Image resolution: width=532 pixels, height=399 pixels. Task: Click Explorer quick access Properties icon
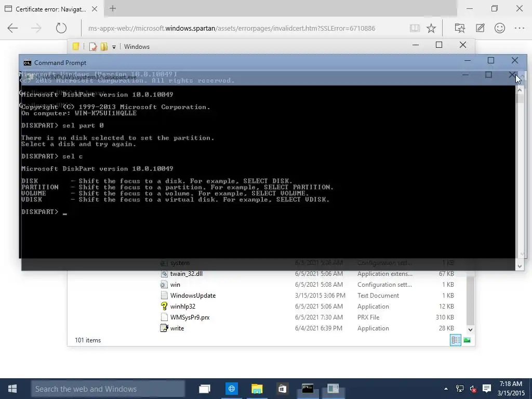click(x=93, y=46)
